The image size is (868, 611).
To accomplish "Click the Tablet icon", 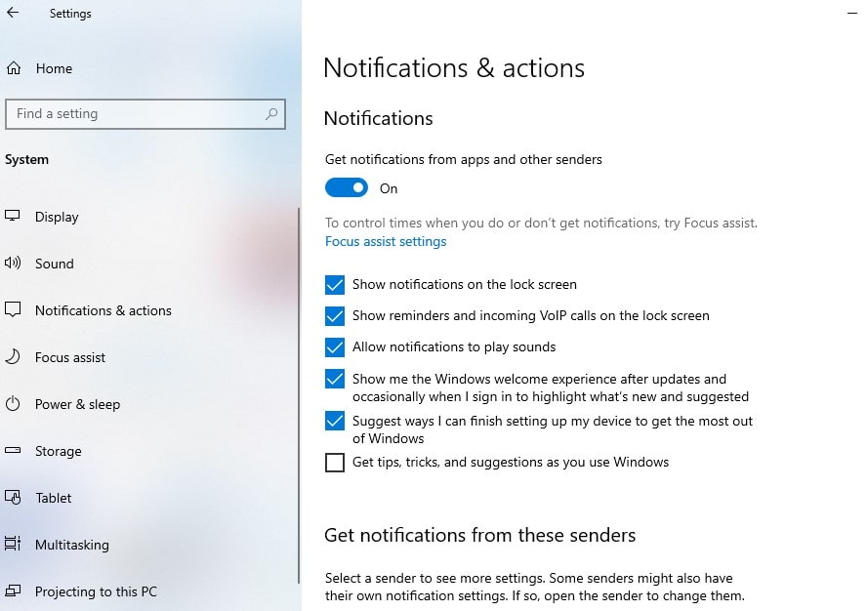I will (12, 497).
